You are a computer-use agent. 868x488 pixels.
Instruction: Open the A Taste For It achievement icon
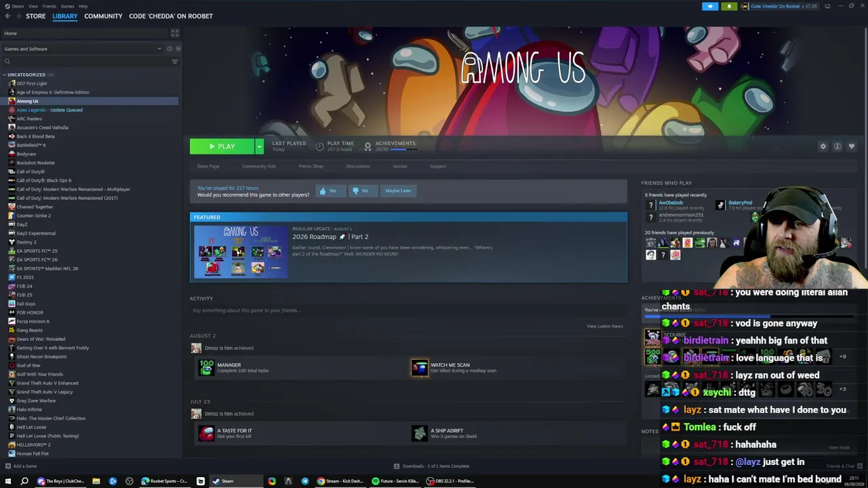tap(206, 433)
